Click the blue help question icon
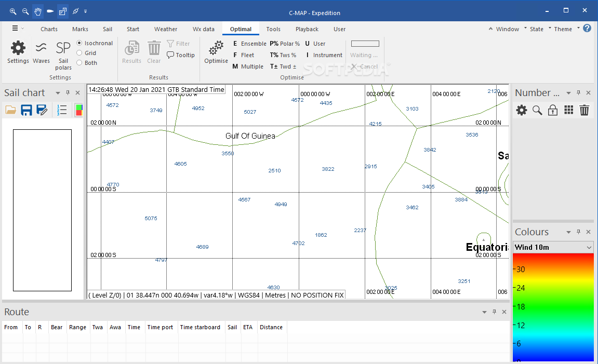This screenshot has height=364, width=598. 587,28
